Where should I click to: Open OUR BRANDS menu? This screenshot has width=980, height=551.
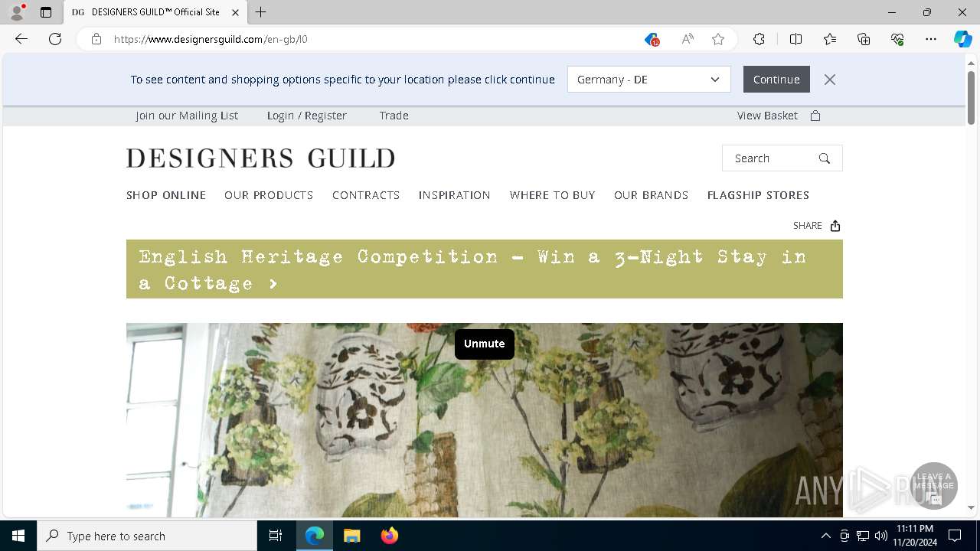point(652,195)
